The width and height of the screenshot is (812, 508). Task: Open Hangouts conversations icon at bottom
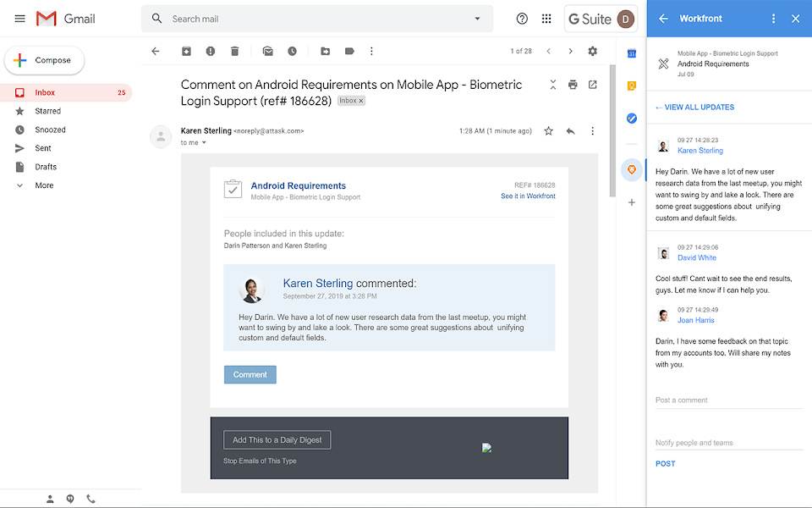[x=70, y=499]
